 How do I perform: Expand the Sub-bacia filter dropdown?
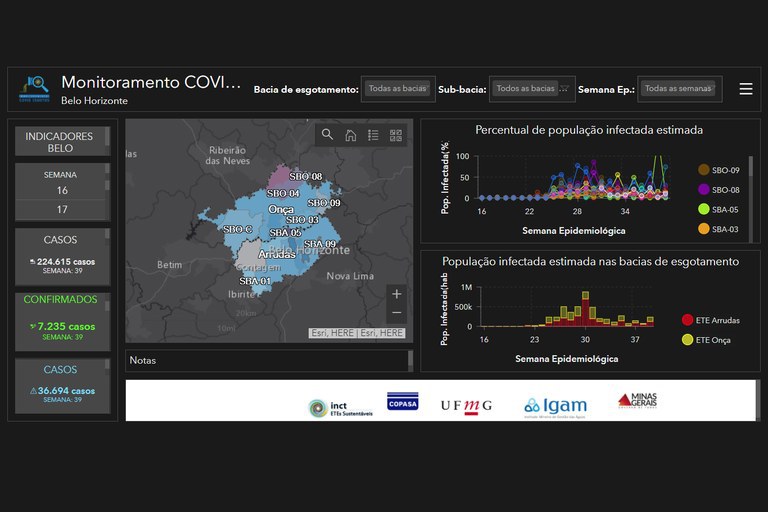[531, 89]
